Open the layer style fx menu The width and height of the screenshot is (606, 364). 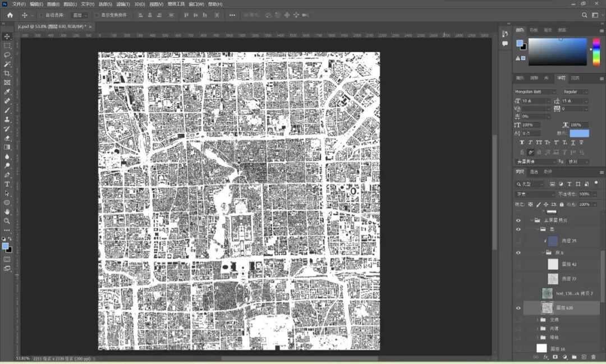pos(546,357)
